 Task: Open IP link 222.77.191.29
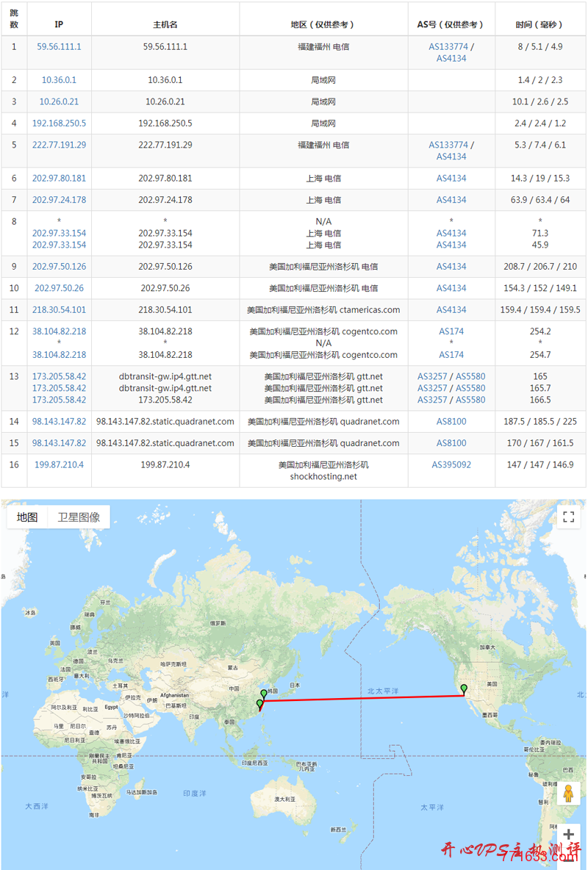pyautogui.click(x=59, y=145)
